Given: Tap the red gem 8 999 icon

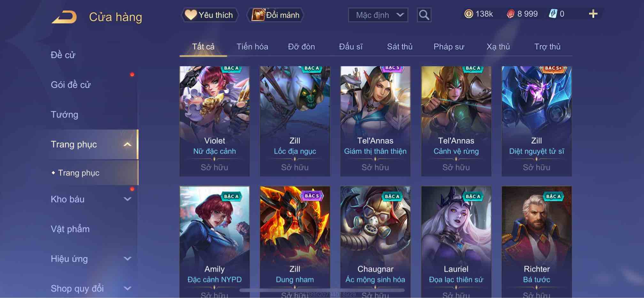Looking at the screenshot, I should coord(510,14).
